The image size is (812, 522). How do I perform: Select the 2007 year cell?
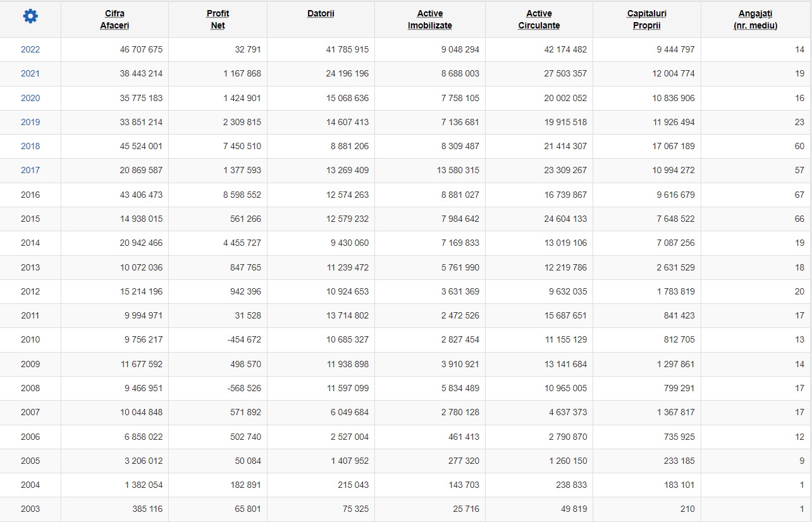[30, 412]
